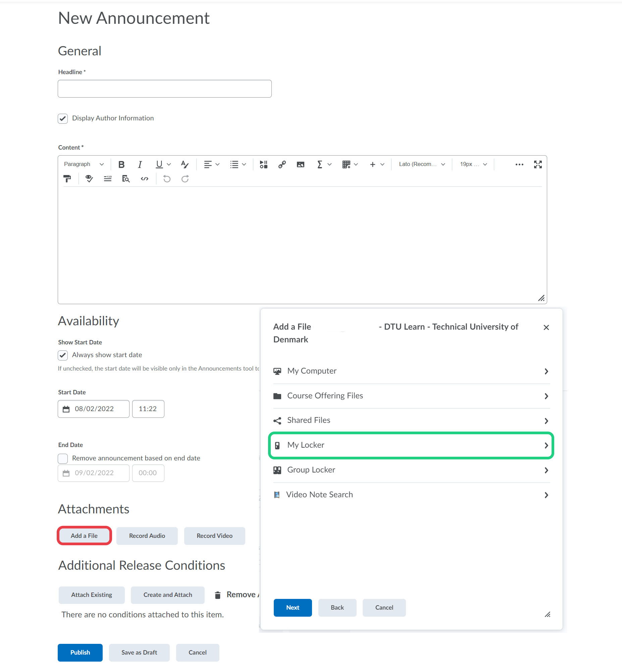Toggle bold formatting in editor toolbar

tap(121, 164)
